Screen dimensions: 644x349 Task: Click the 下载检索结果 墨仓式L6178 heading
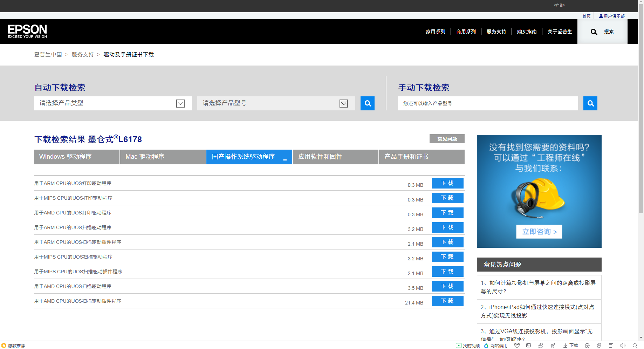[88, 139]
